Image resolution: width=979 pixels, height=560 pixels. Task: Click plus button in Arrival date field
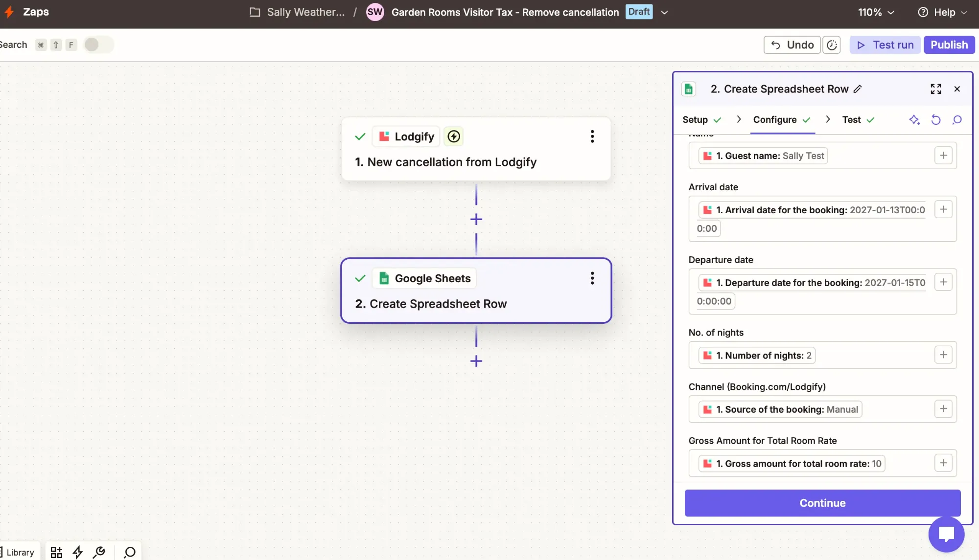point(943,209)
